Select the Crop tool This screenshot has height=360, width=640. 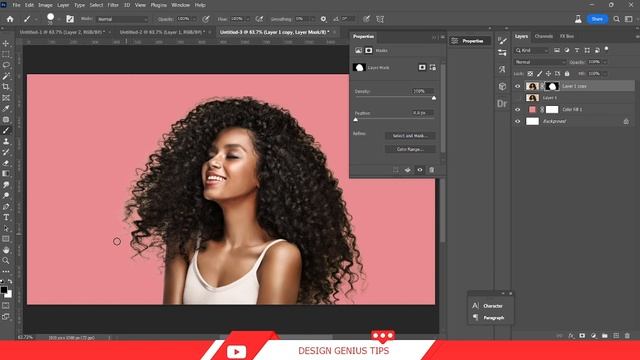point(6,87)
